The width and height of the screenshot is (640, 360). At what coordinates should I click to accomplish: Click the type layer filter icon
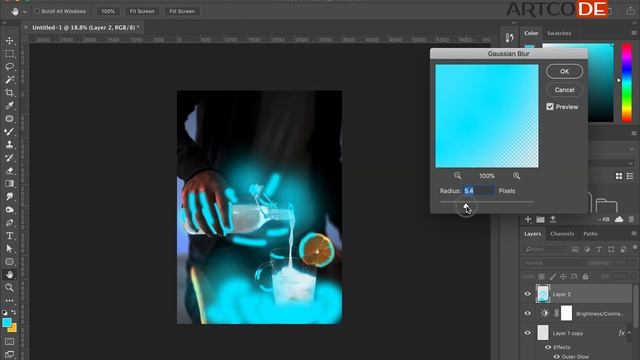click(599, 249)
